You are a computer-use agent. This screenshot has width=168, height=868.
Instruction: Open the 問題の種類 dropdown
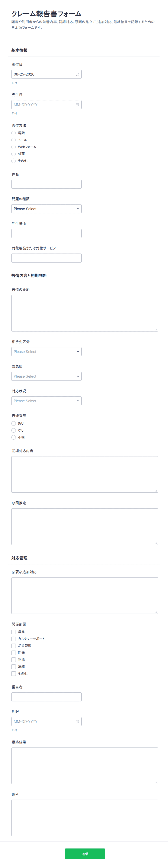click(x=46, y=209)
